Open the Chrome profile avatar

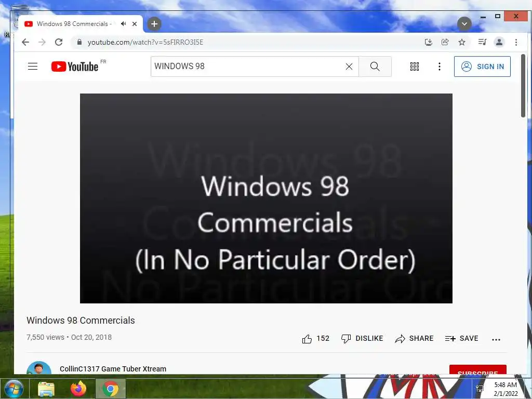(x=499, y=42)
